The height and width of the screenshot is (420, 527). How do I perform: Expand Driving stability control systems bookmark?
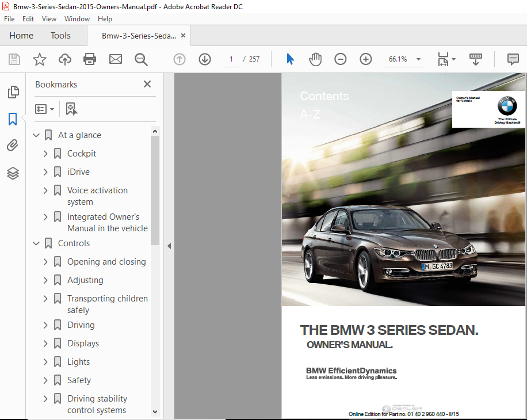tap(45, 399)
